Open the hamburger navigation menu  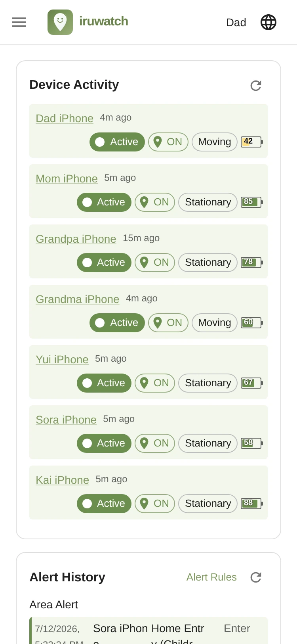(19, 22)
